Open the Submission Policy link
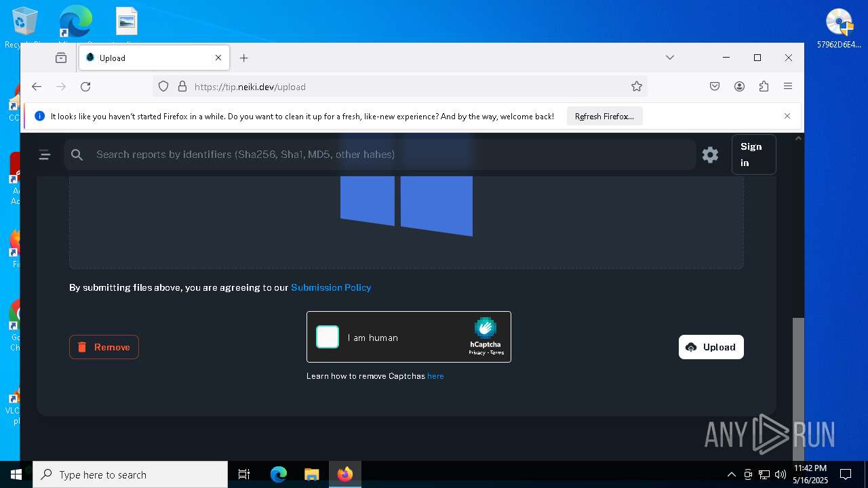The width and height of the screenshot is (868, 488). [x=331, y=287]
